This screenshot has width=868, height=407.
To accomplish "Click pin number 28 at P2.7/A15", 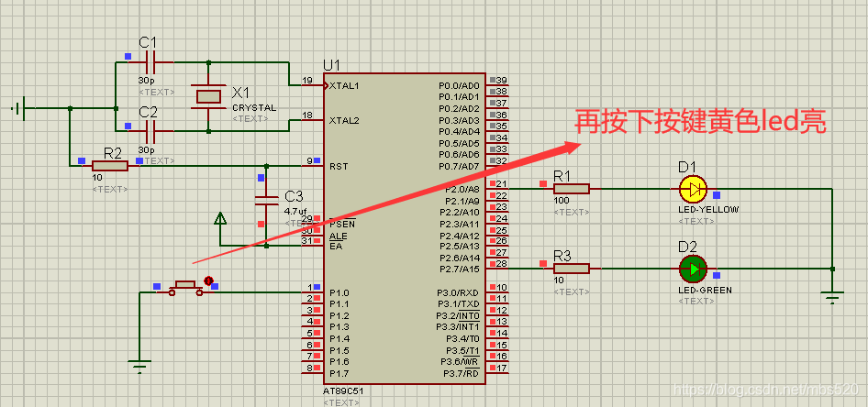I will 502,264.
